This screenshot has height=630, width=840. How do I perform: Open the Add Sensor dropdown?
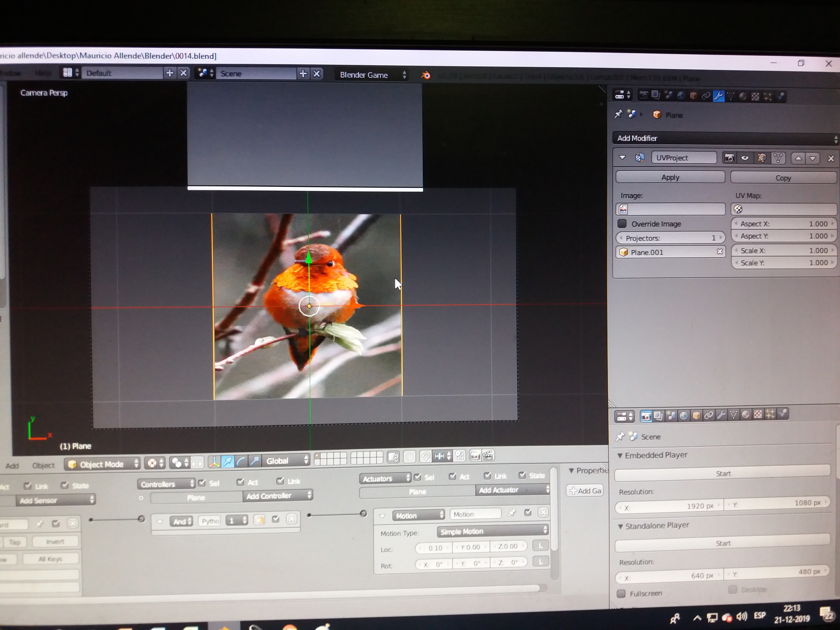56,500
